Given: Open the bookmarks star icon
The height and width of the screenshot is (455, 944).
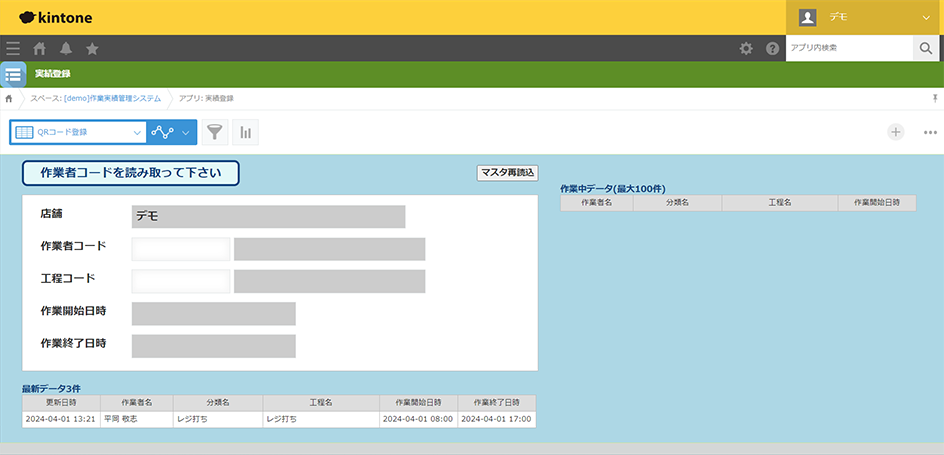Looking at the screenshot, I should (92, 48).
